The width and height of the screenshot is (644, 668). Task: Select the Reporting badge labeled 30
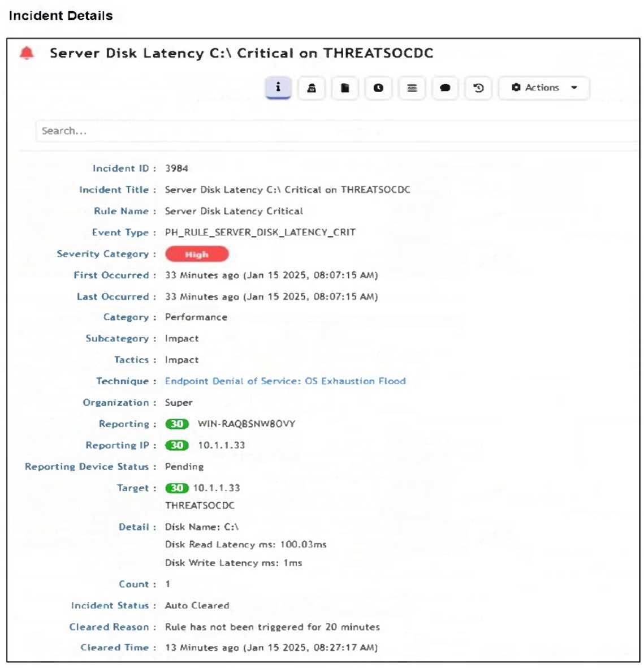pyautogui.click(x=176, y=424)
